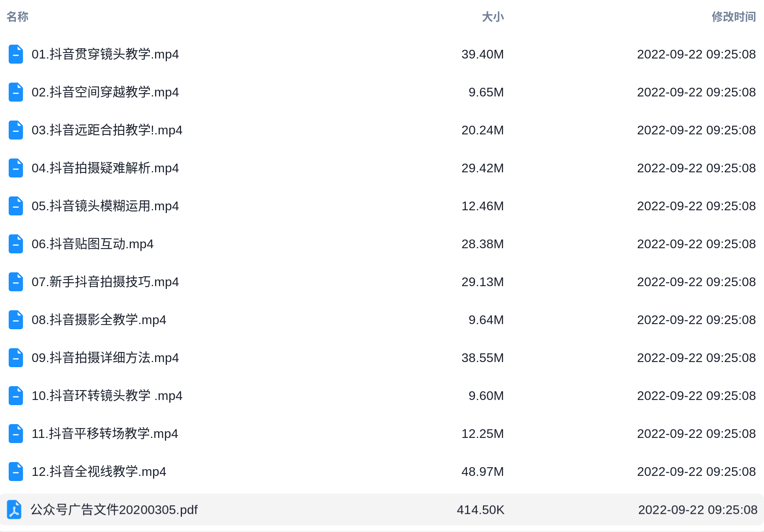The image size is (764, 532).
Task: Open 07.新手抖音拍摄技巧.mp4 file name
Action: [105, 282]
